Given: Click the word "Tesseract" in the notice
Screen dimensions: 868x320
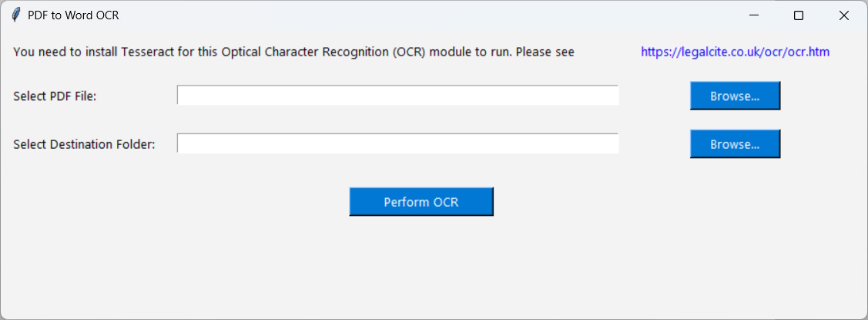Looking at the screenshot, I should (148, 52).
